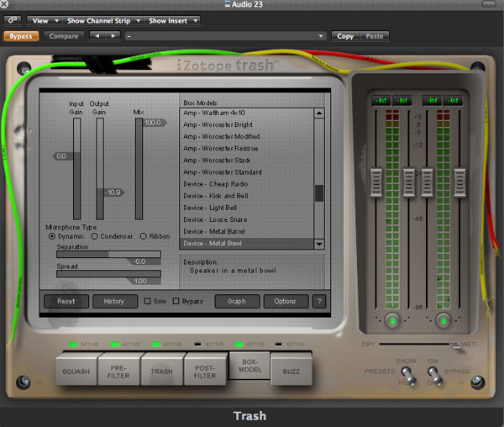Select Device - Loose Snare box model

tap(246, 220)
